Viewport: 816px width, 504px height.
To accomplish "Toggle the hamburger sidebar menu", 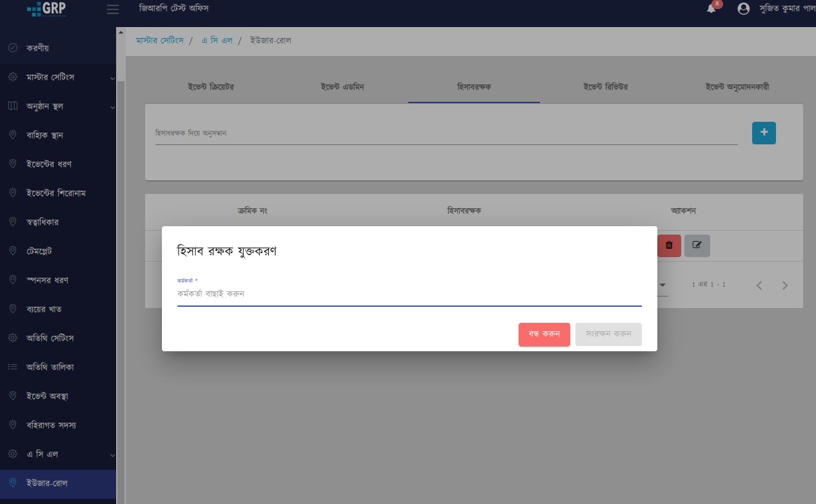I will click(x=113, y=9).
